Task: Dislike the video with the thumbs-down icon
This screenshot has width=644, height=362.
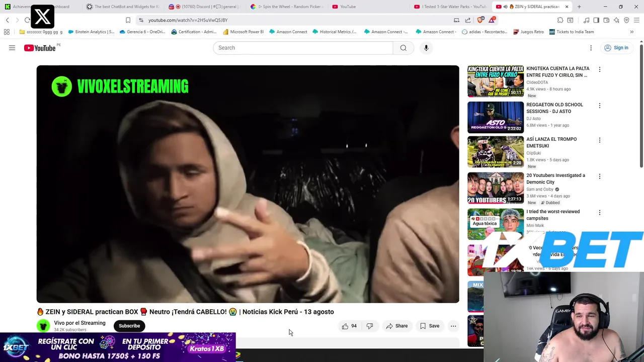Action: pos(370,326)
